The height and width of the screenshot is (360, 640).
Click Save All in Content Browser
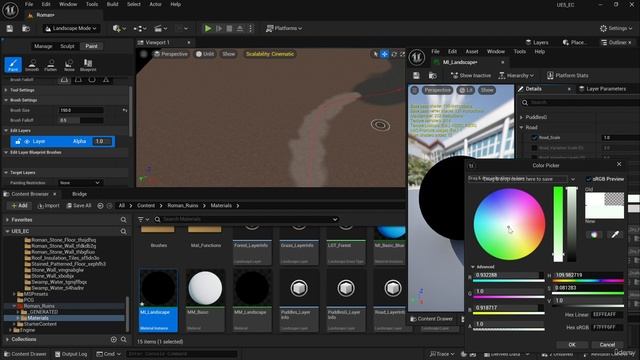click(x=79, y=206)
